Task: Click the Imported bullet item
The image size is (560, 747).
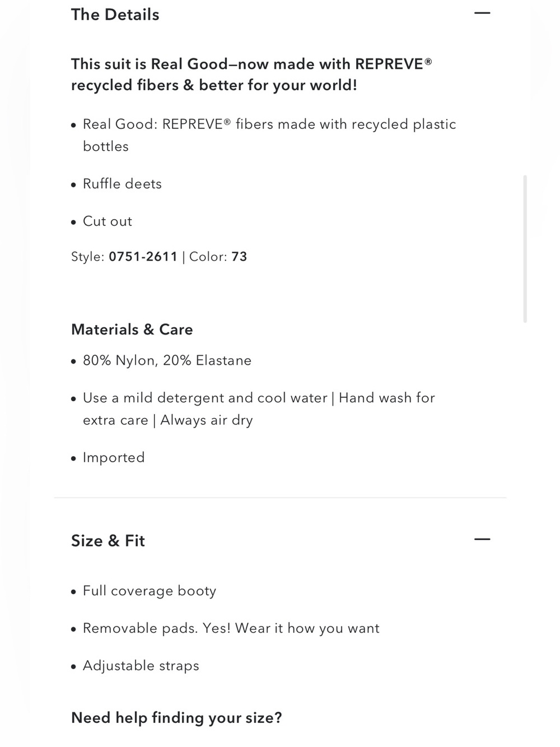Action: pyautogui.click(x=114, y=458)
